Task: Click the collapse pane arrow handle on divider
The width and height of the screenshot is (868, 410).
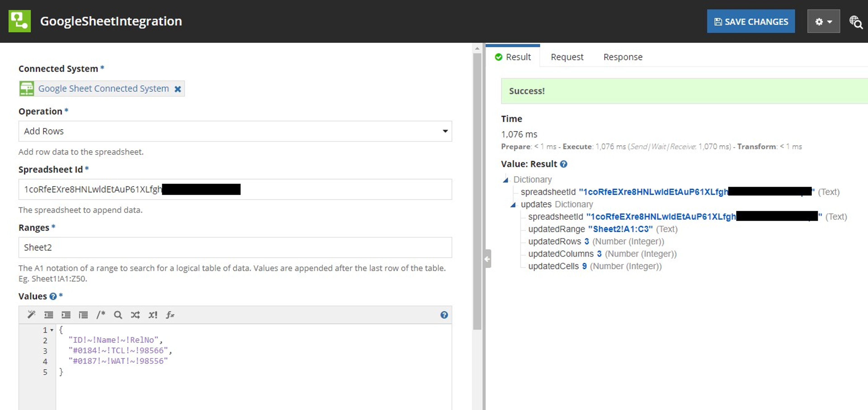Action: click(487, 258)
